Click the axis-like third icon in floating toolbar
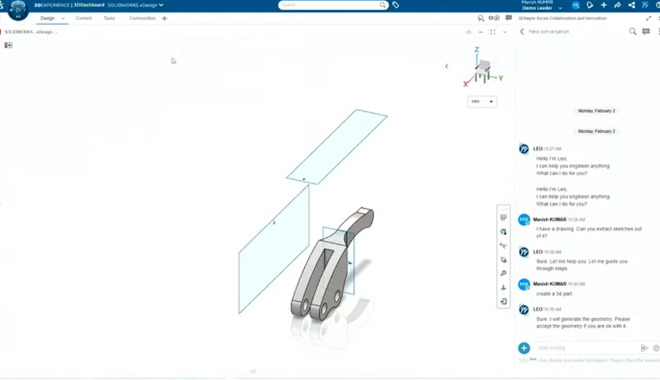660x380 pixels. click(x=503, y=245)
